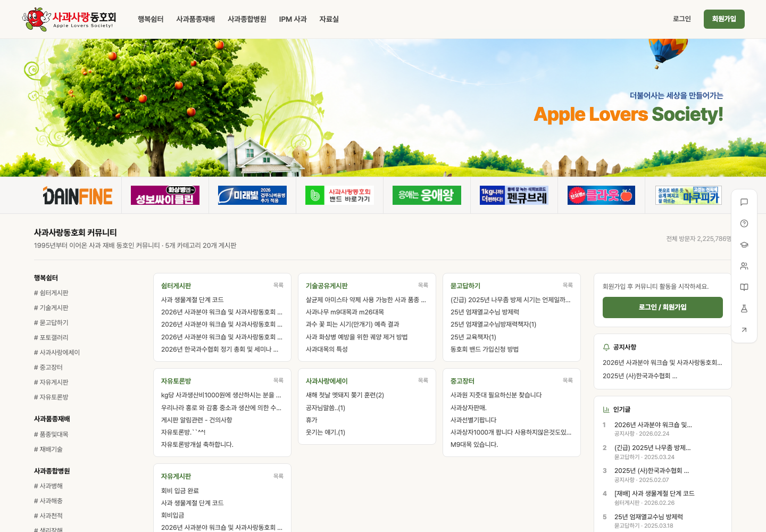Click 목록 on the 기술공유게시판 card
This screenshot has height=532, width=766.
(423, 285)
